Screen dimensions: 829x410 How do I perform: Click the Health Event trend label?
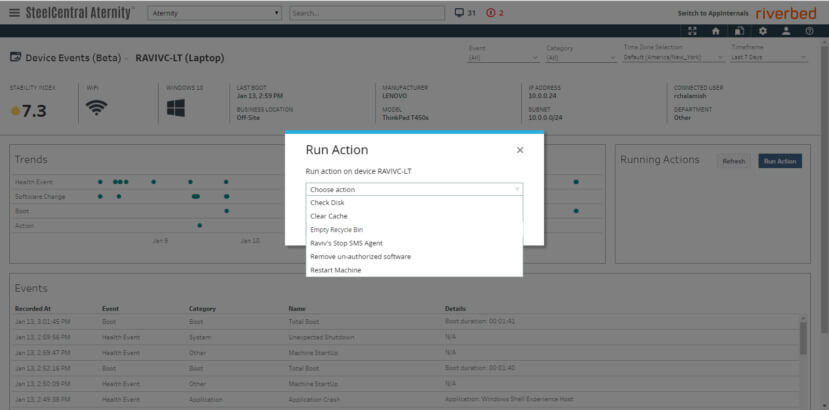click(x=34, y=182)
